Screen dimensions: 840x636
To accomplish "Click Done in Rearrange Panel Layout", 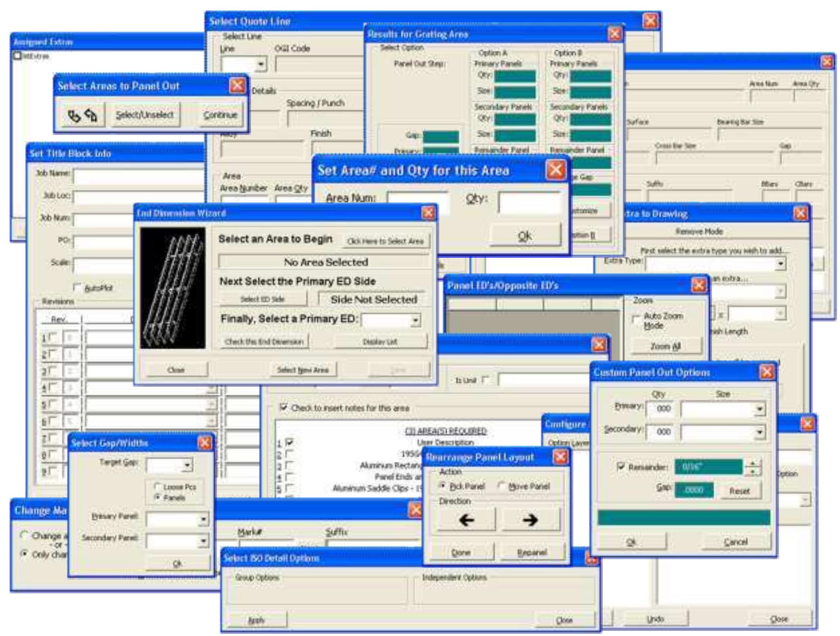I will [x=461, y=552].
